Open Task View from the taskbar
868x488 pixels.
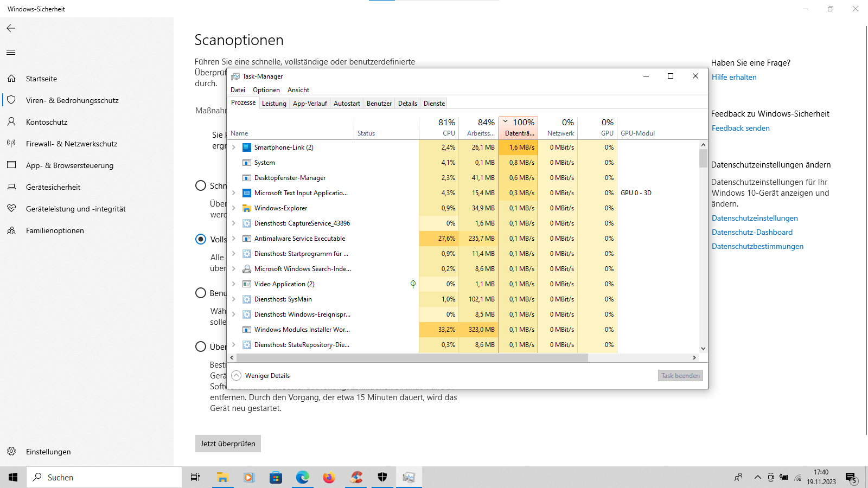pos(195,477)
